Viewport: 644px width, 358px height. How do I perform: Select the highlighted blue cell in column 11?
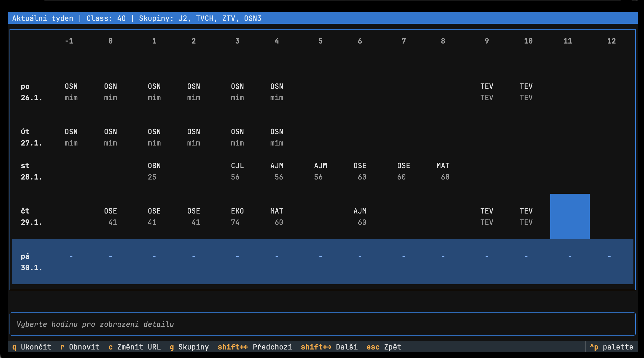(570, 216)
